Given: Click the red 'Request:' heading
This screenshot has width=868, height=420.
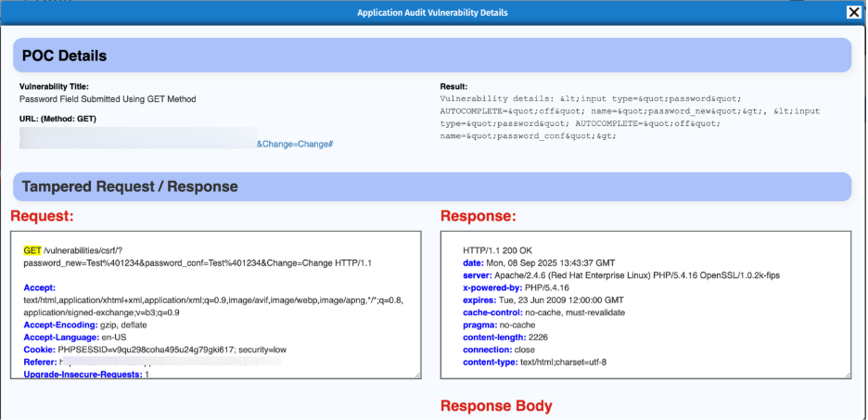Looking at the screenshot, I should 42,216.
